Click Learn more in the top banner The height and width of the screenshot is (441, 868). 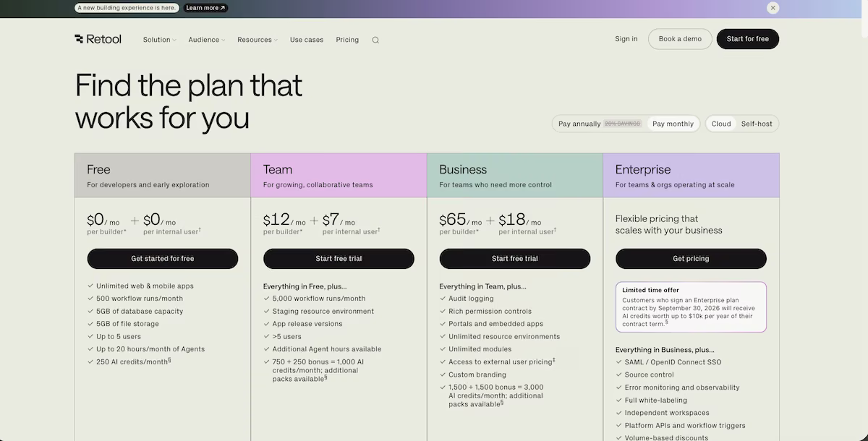click(x=205, y=8)
